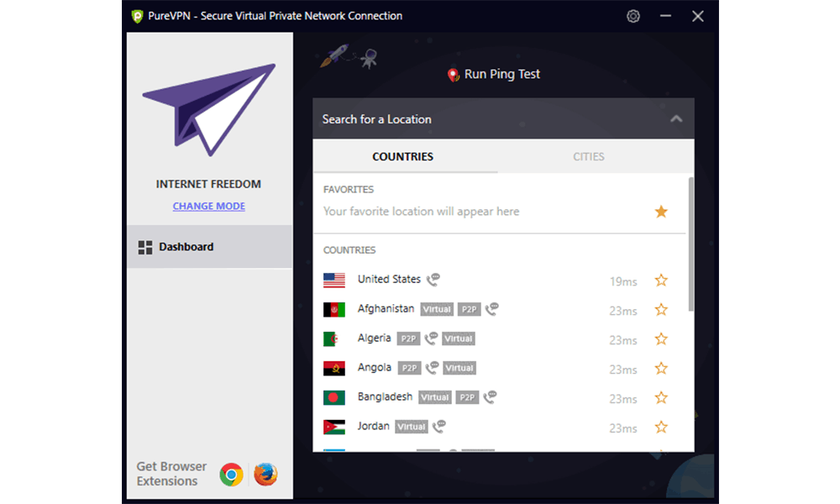Screen dimensions: 840x504
Task: Click the Virtual badge for Afghanistan
Action: click(437, 310)
